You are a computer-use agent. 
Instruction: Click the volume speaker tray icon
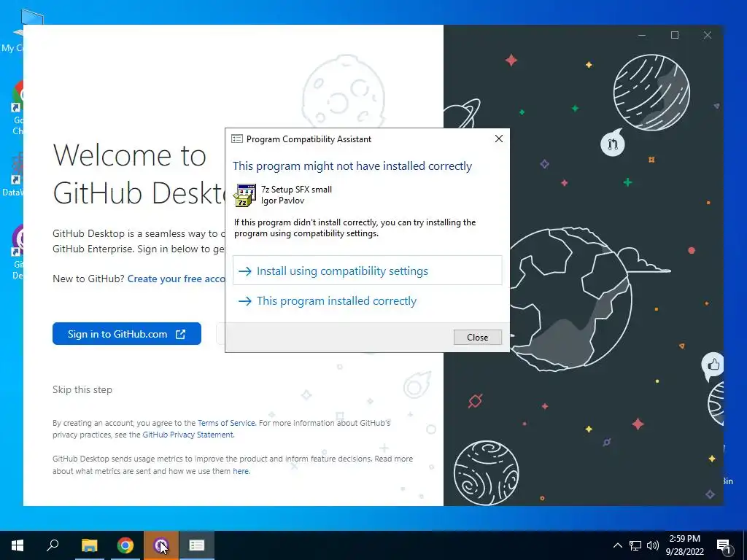click(x=653, y=545)
